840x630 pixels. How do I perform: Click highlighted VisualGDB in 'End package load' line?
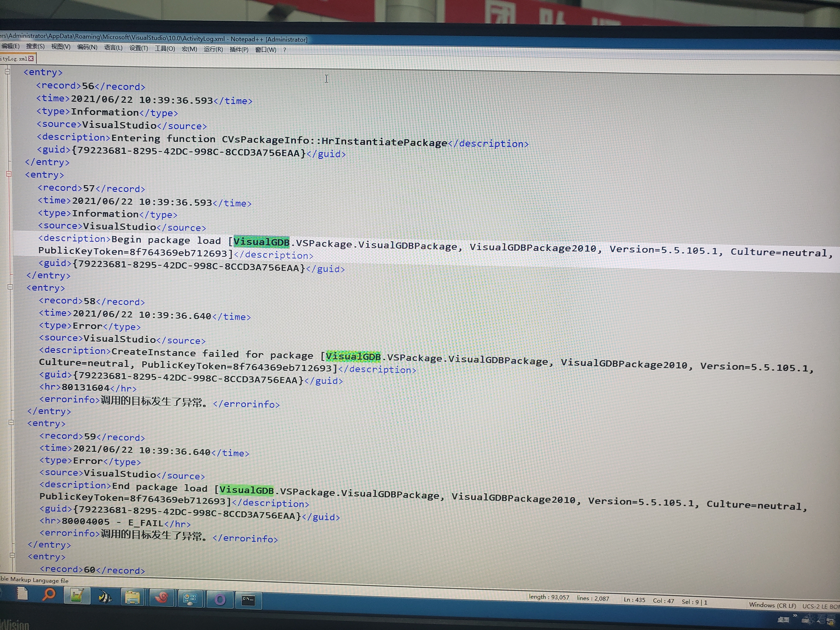pyautogui.click(x=246, y=490)
